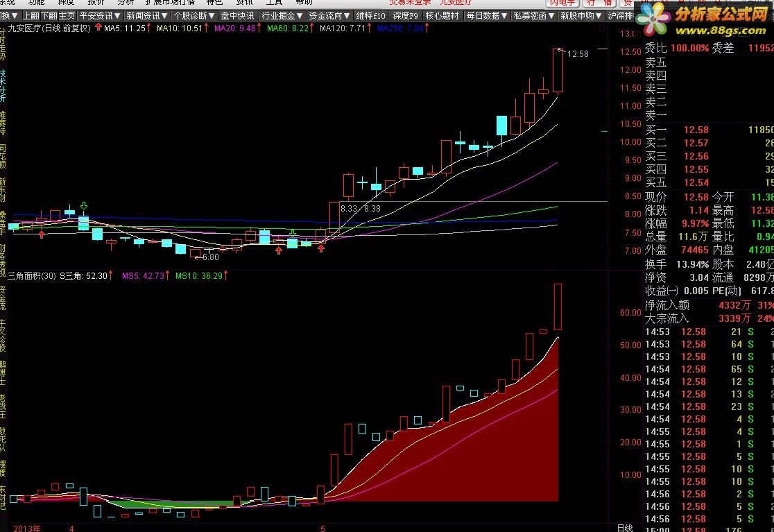Click the MA5: 11.25 indicator label

click(x=125, y=28)
